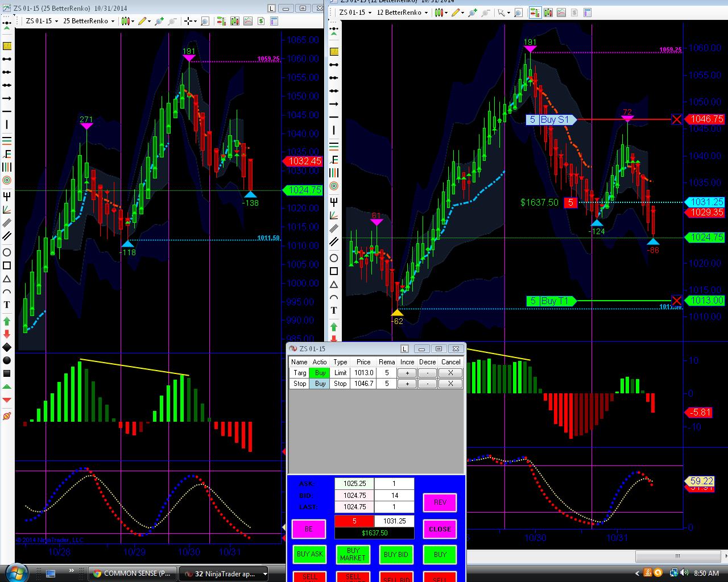Click the pointer cursor icon in 12 BetterRenko chart
Viewport: 728px width, 582px height.
pyautogui.click(x=501, y=13)
